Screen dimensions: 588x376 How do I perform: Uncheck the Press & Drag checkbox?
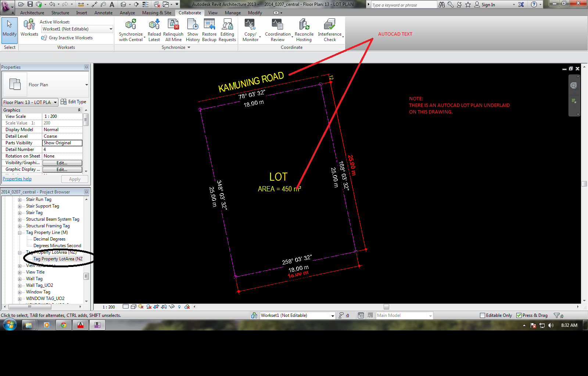coord(519,315)
